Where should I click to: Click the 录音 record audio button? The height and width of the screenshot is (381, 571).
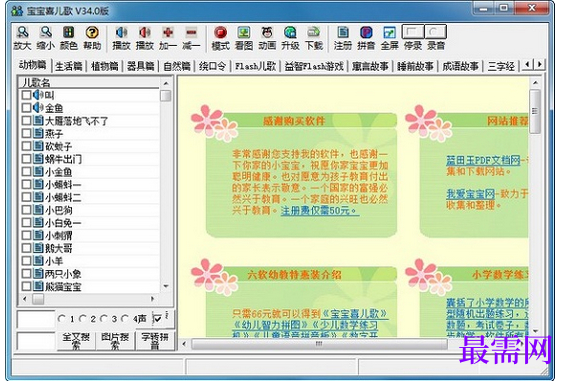point(436,32)
